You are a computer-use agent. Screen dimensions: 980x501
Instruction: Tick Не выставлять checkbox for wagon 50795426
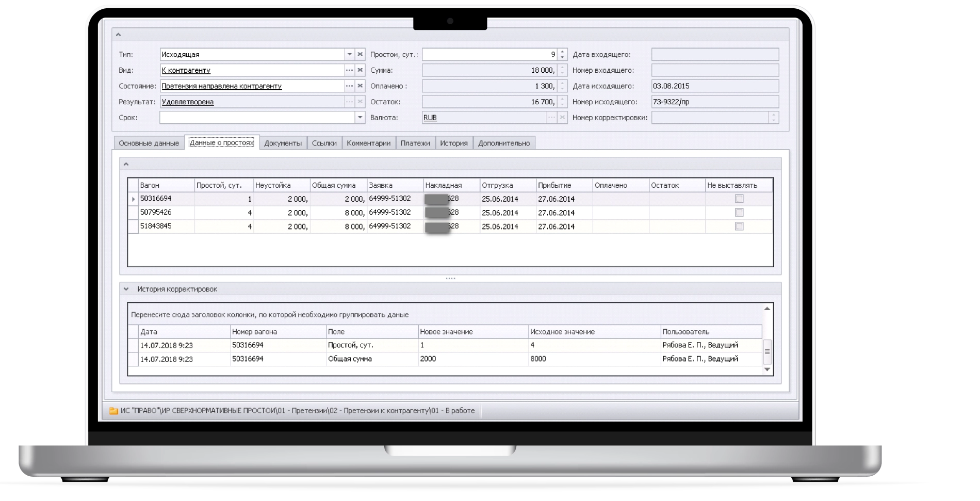click(739, 213)
